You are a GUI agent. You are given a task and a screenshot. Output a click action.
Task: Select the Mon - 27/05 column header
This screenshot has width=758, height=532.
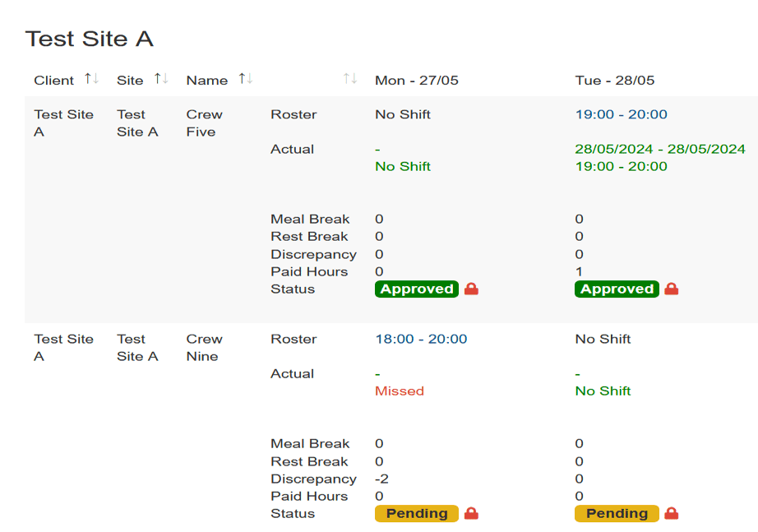point(417,81)
